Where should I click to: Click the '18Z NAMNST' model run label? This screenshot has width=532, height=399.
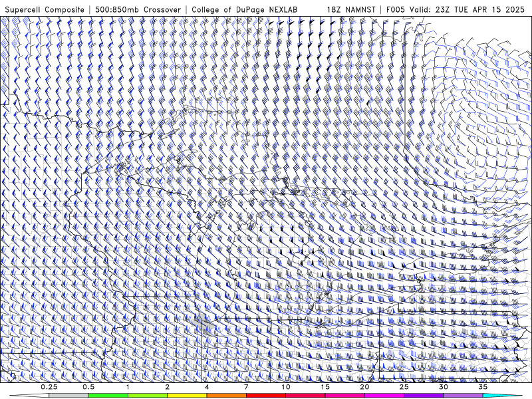351,10
